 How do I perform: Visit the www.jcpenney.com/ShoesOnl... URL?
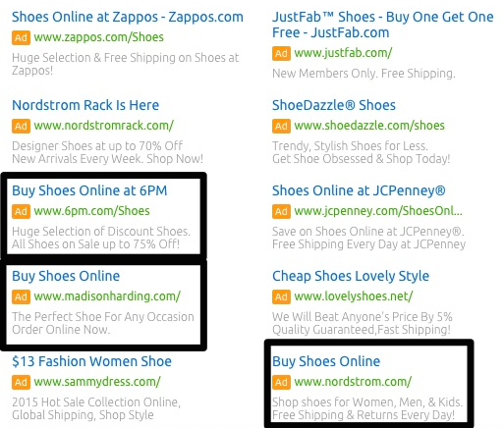tap(378, 211)
